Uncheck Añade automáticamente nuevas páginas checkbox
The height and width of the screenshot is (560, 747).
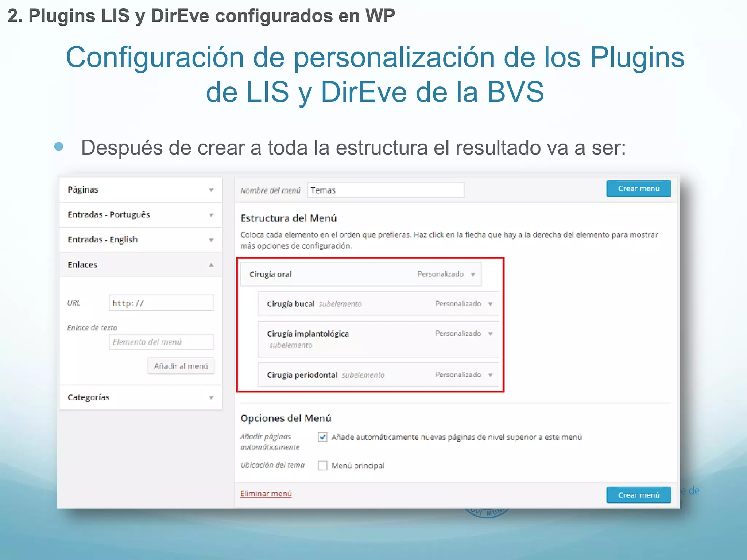322,437
